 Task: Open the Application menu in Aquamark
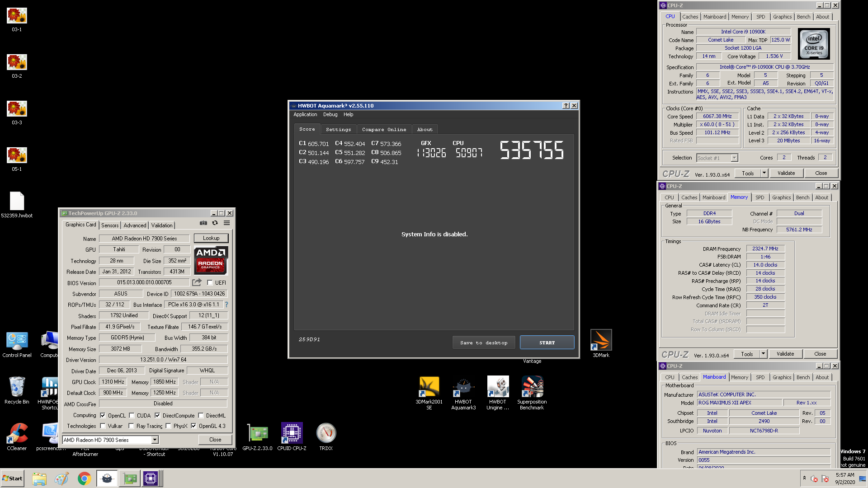(305, 115)
